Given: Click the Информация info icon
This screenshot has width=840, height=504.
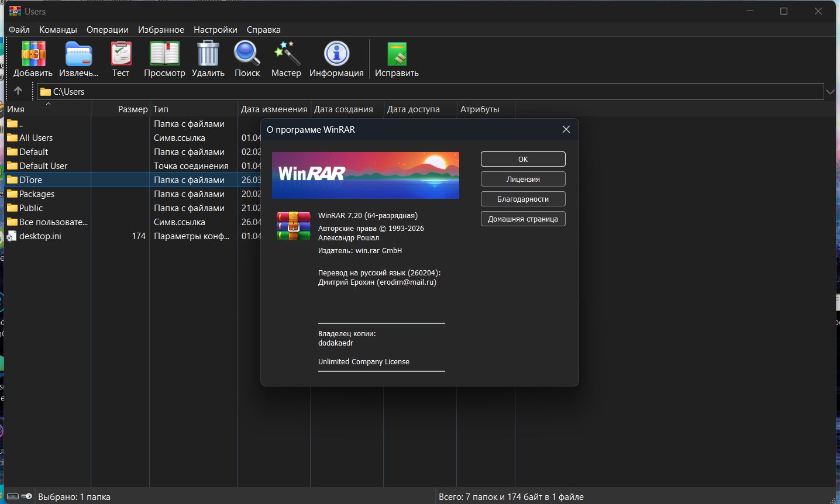Looking at the screenshot, I should coord(336,54).
